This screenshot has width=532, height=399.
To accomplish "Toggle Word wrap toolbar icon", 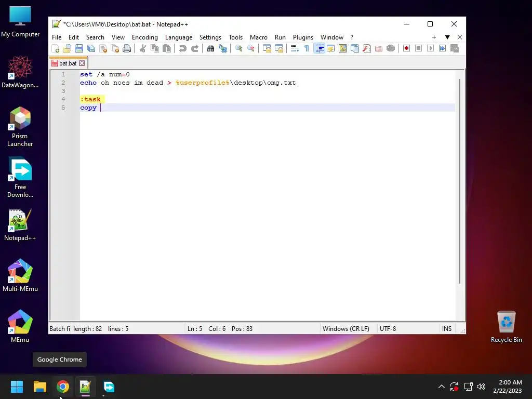I will [x=295, y=48].
